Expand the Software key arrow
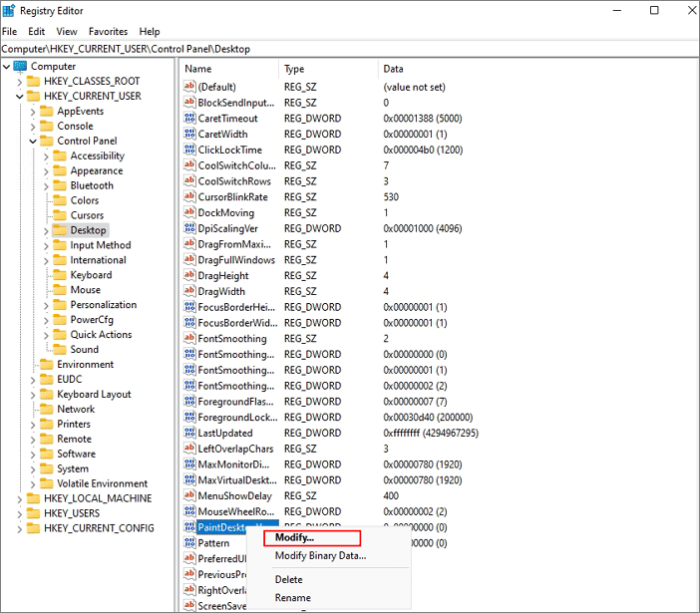Image resolution: width=700 pixels, height=613 pixels. (x=33, y=454)
